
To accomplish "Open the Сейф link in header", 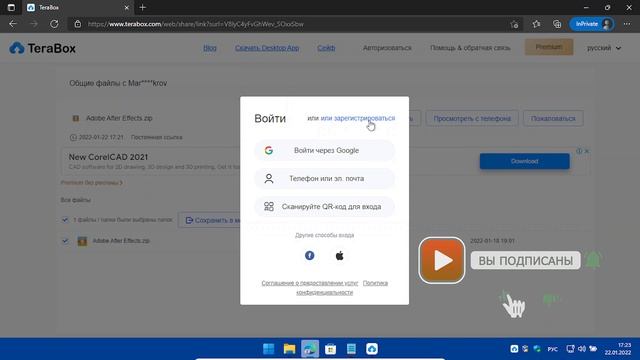I will pos(326,48).
